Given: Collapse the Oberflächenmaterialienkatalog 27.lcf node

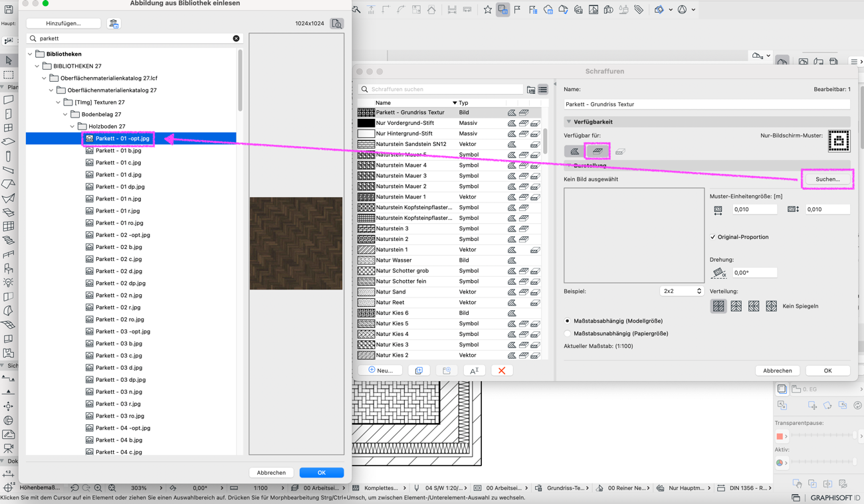Looking at the screenshot, I should click(45, 78).
